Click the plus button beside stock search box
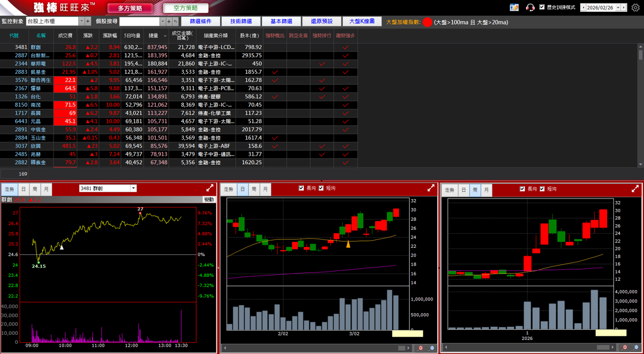644x354 pixels. [x=169, y=22]
